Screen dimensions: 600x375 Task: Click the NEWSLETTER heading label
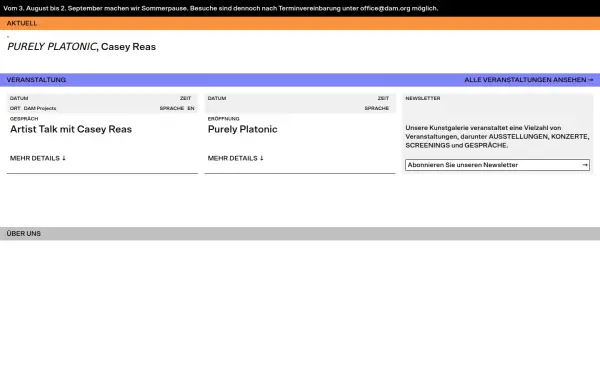click(x=423, y=98)
